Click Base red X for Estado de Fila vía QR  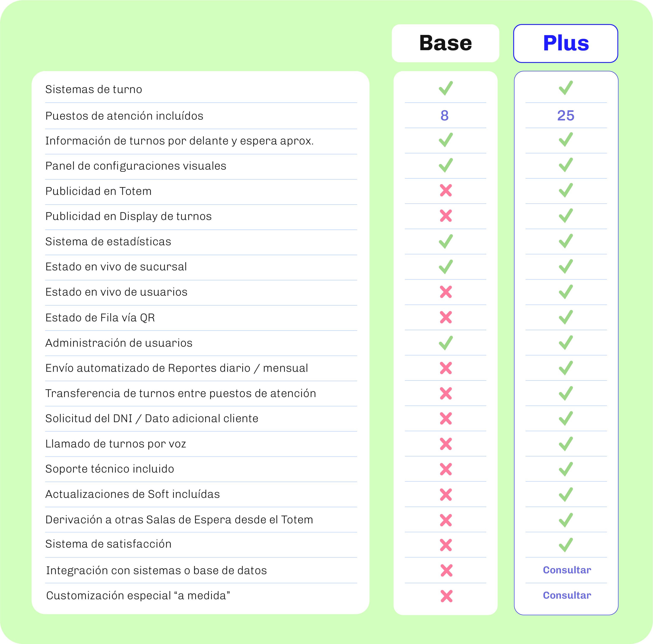pos(446,317)
